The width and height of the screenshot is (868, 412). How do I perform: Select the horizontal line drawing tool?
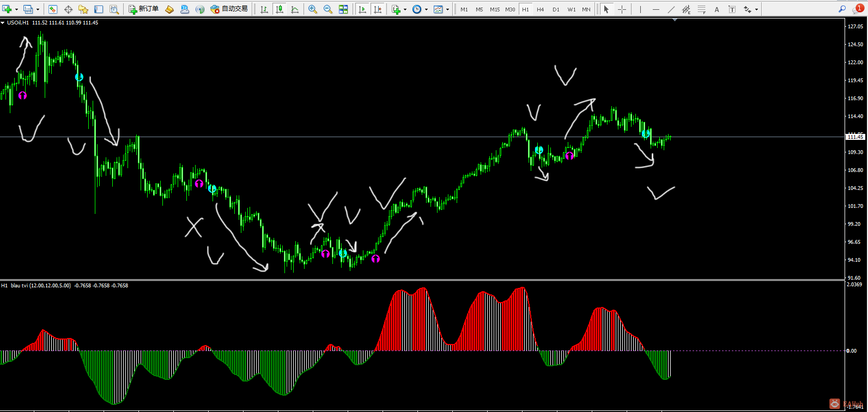point(655,9)
